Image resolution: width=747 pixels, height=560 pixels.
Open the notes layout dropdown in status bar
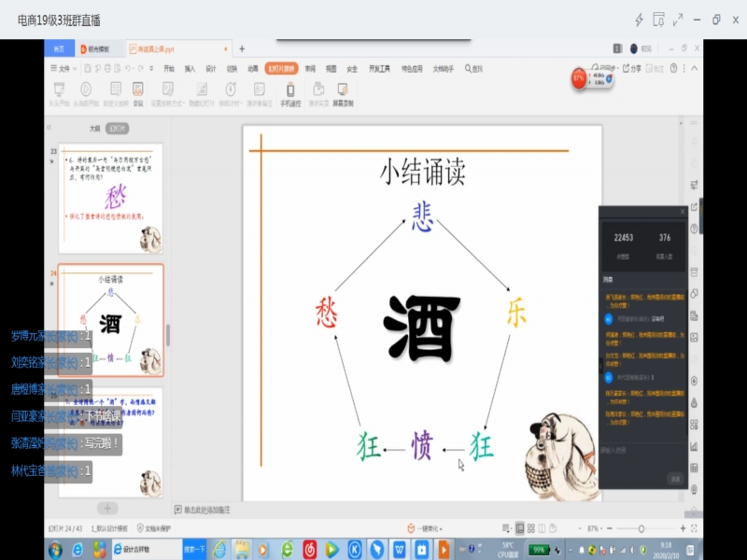pyautogui.click(x=506, y=528)
